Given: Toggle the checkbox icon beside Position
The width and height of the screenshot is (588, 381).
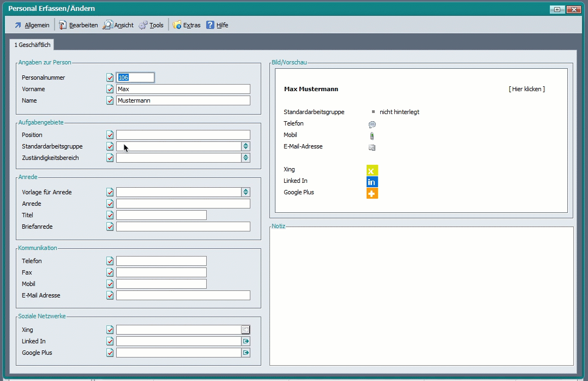Looking at the screenshot, I should click(x=110, y=135).
